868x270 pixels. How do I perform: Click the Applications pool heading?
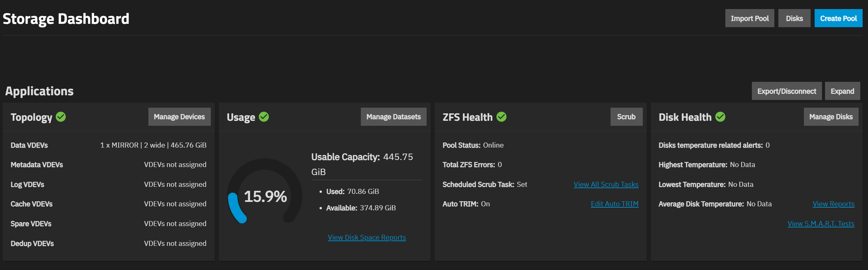point(39,91)
